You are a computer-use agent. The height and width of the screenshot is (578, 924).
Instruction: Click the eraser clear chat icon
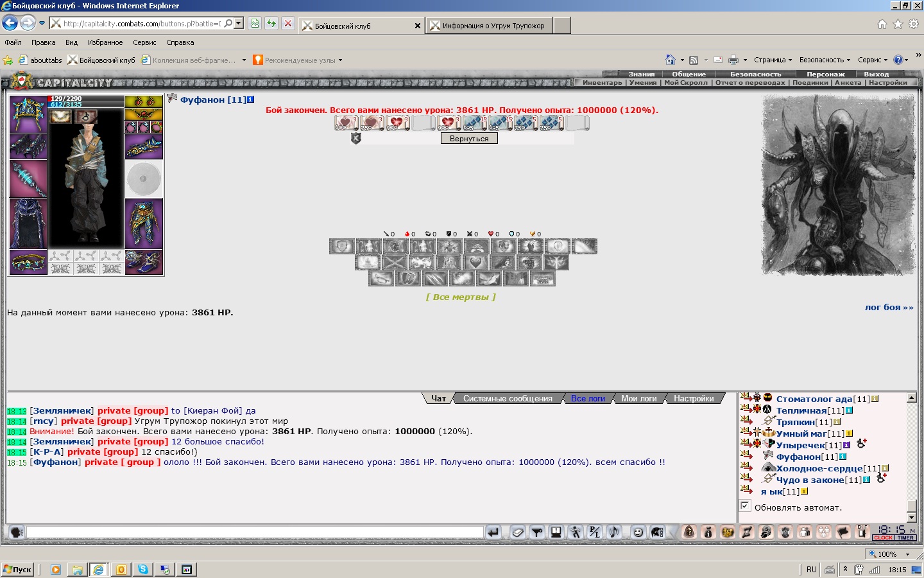[518, 532]
